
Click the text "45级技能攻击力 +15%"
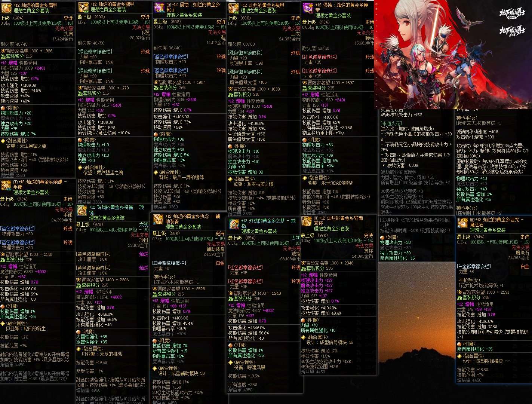(402, 115)
